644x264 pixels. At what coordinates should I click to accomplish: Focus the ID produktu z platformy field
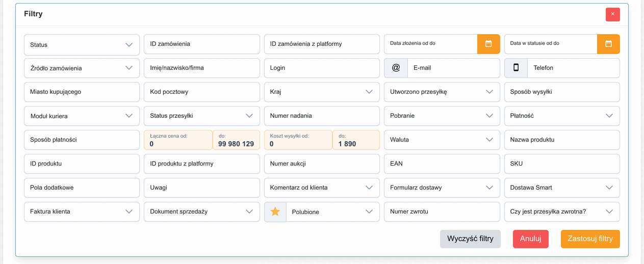point(202,164)
